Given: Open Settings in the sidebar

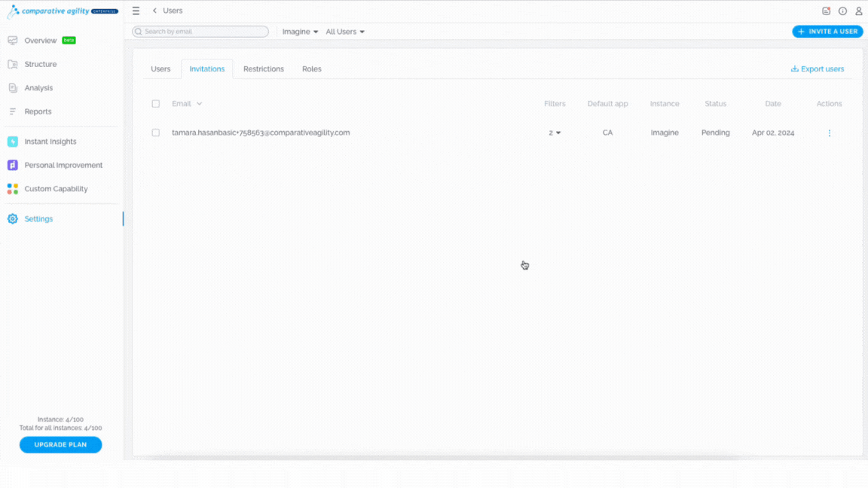Looking at the screenshot, I should 38,218.
